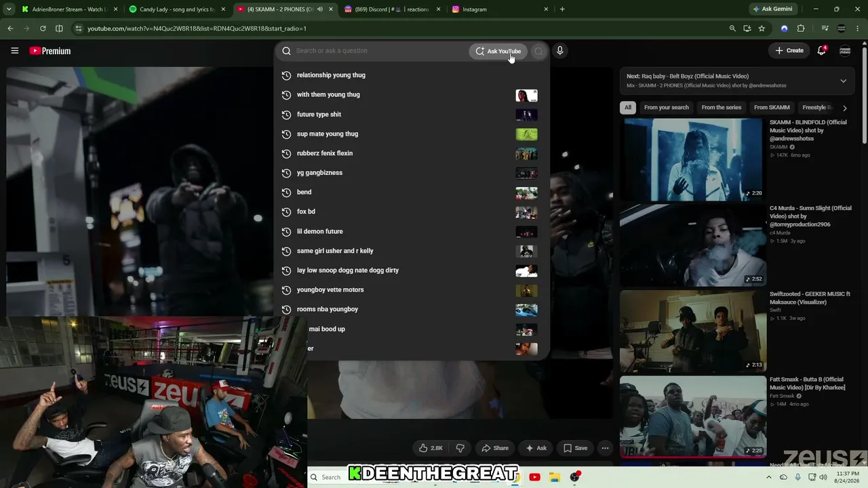Open File Explorer from the taskbar
The width and height of the screenshot is (868, 488).
[x=554, y=477]
